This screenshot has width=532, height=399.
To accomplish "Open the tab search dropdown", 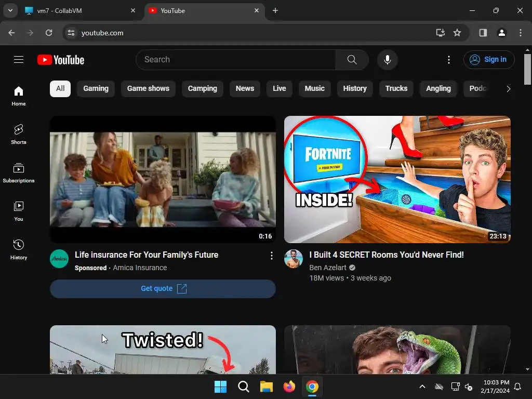I will [10, 10].
